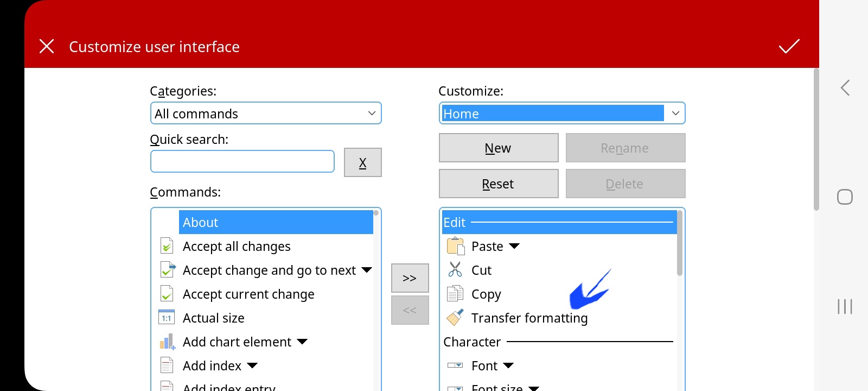
Task: Select the Edit section header
Action: point(559,222)
